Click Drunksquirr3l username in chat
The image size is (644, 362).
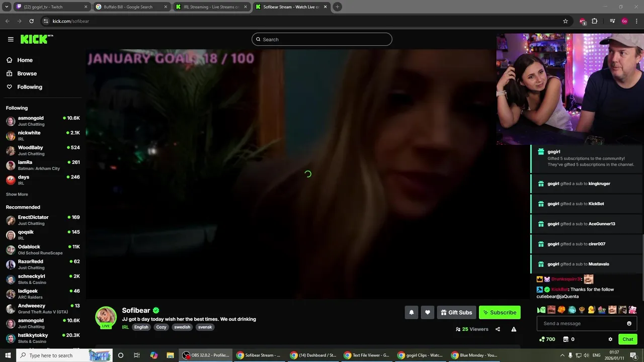(x=566, y=279)
